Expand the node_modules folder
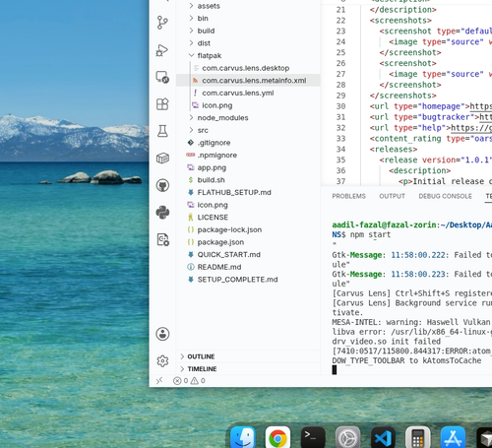 [x=248, y=118]
